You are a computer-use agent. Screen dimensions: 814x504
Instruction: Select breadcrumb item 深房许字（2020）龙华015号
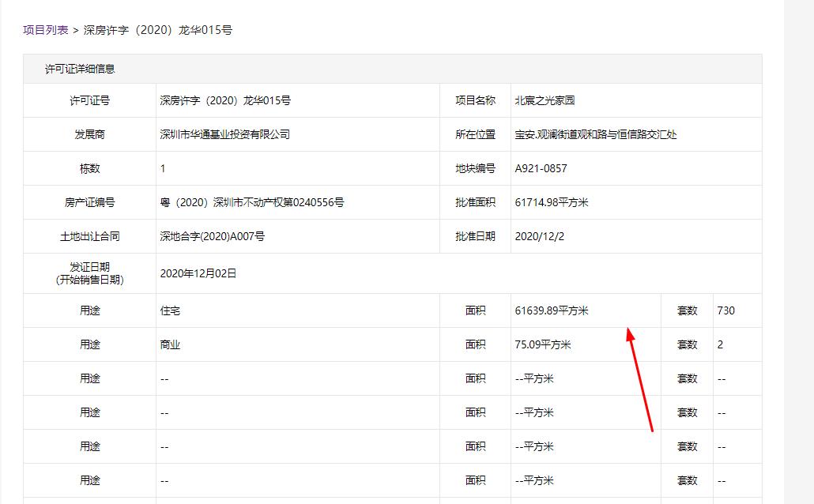(x=156, y=30)
